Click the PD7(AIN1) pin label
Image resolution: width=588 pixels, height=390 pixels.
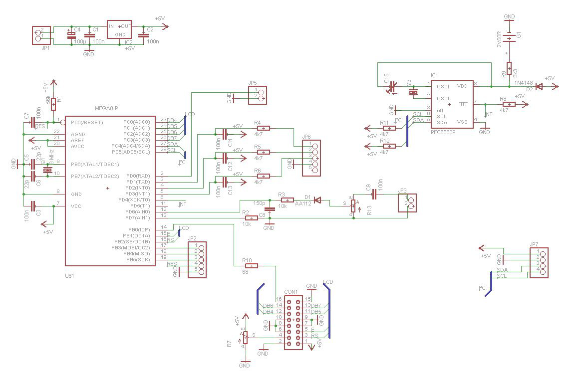[138, 217]
